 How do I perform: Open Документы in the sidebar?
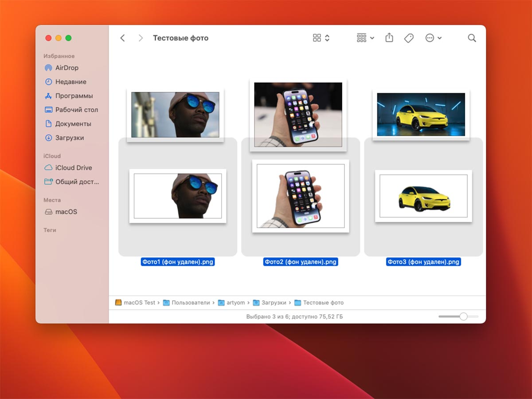tap(73, 124)
